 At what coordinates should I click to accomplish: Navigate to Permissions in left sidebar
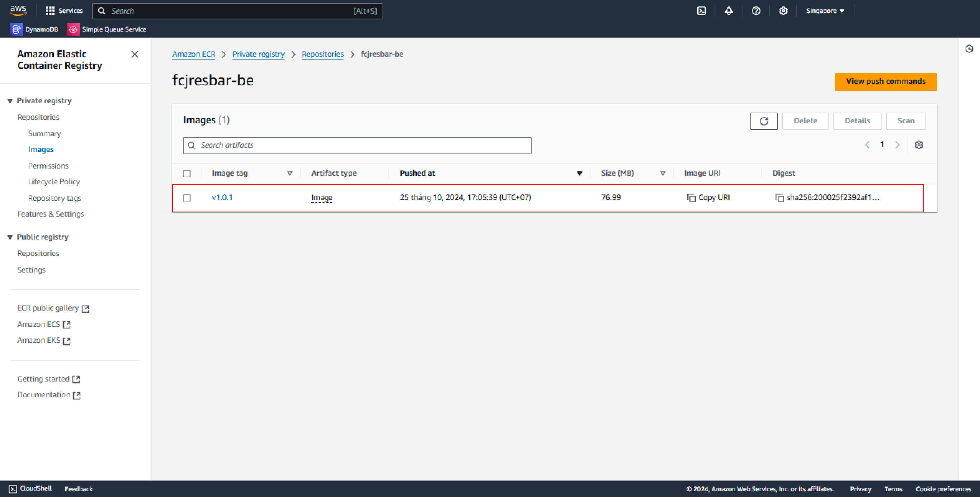48,165
